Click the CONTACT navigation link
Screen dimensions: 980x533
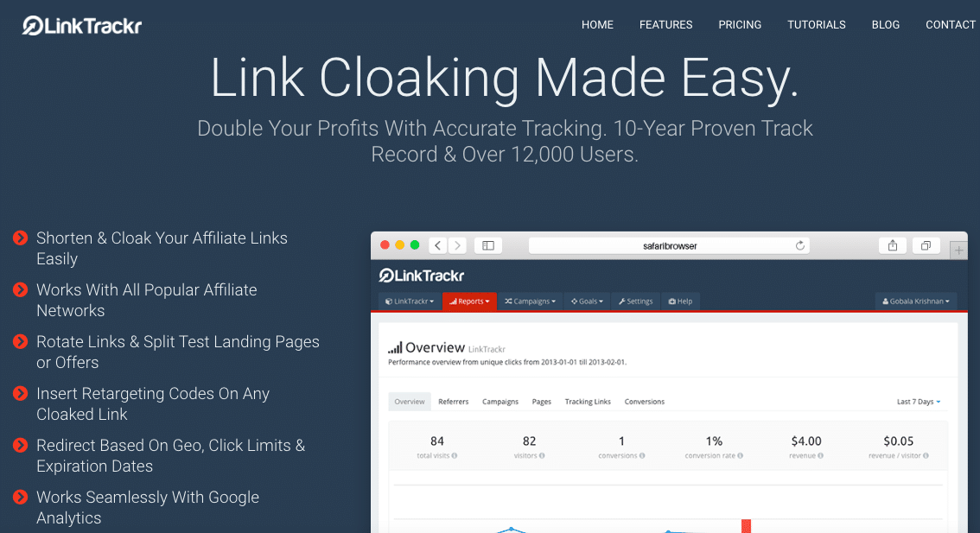coord(951,25)
